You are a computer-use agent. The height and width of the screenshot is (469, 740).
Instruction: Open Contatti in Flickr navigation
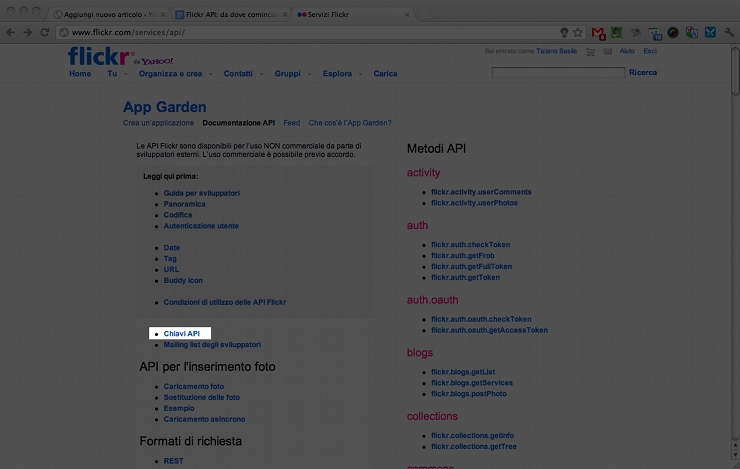238,74
